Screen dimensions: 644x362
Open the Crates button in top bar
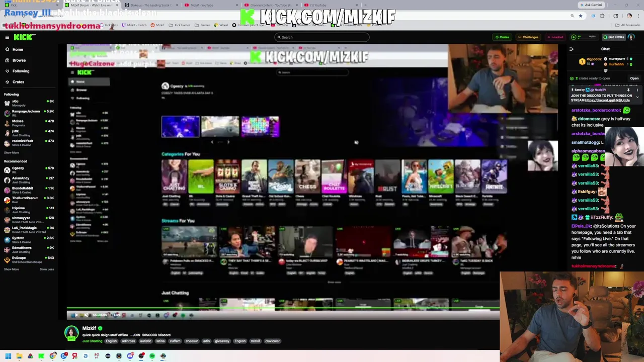(502, 37)
